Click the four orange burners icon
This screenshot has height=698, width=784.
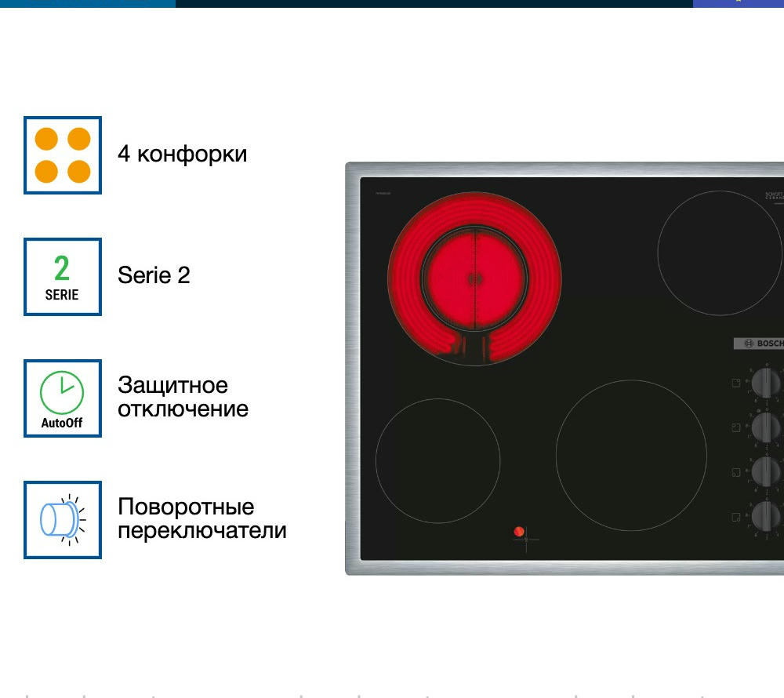(x=63, y=155)
